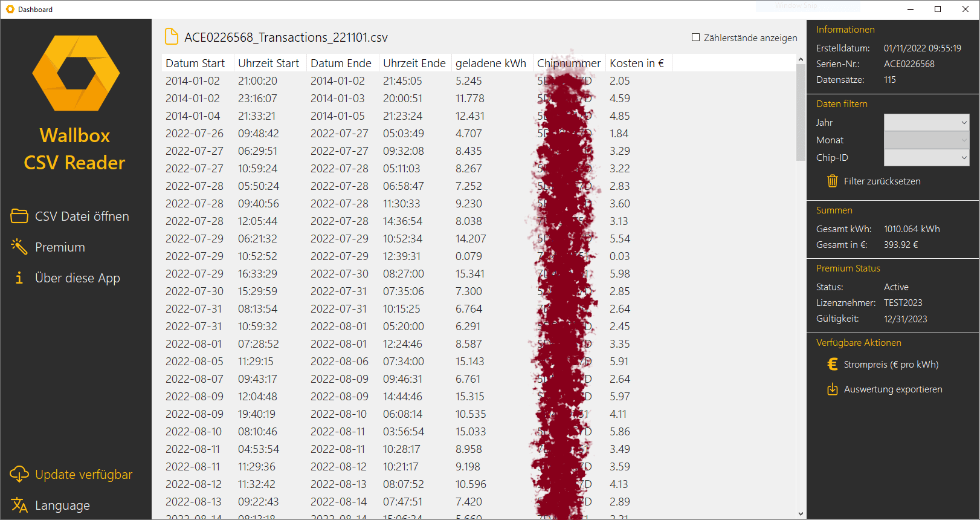Sort by the Datum Start column header
Screen dimensions: 980x520
point(195,63)
